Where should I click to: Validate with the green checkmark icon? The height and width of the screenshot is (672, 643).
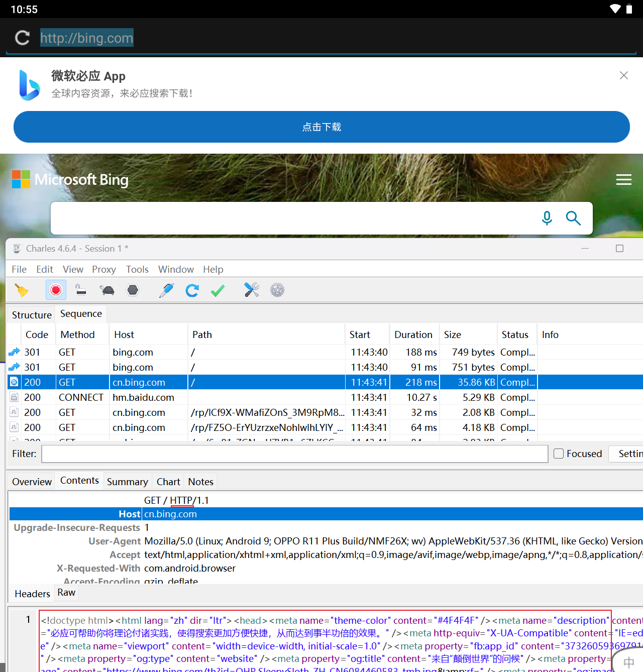coord(218,290)
